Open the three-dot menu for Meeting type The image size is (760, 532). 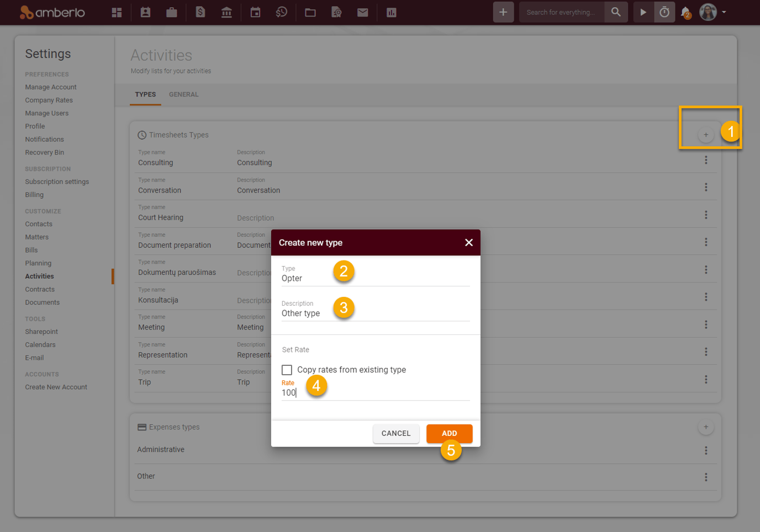(x=706, y=324)
